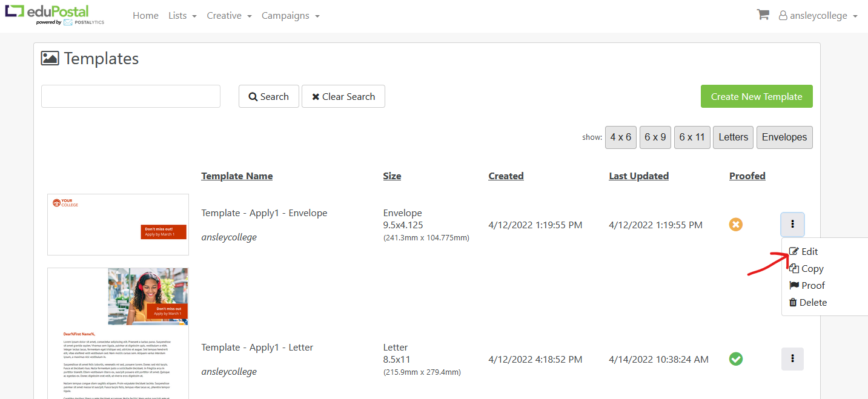The image size is (868, 399).
Task: Sort by Created column header
Action: pyautogui.click(x=506, y=176)
